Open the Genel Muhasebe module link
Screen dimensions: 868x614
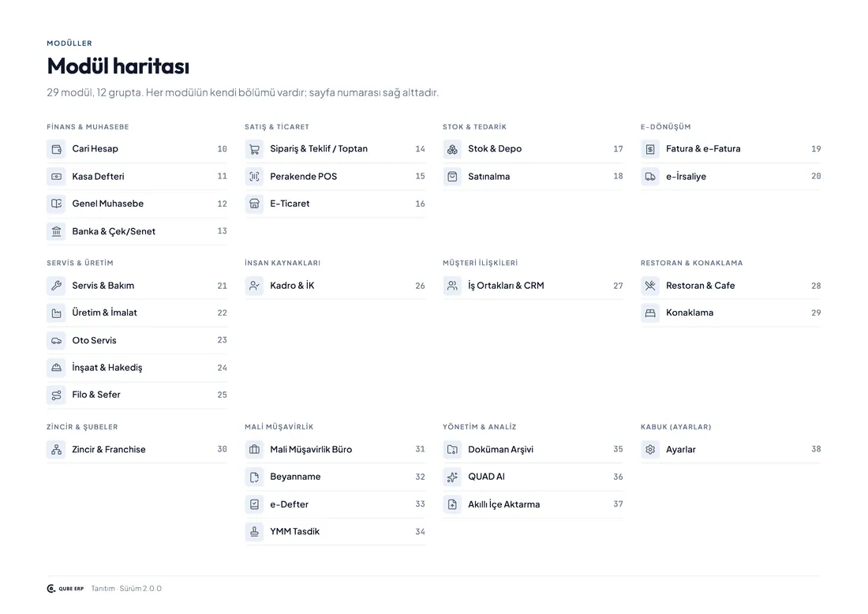[137, 204]
